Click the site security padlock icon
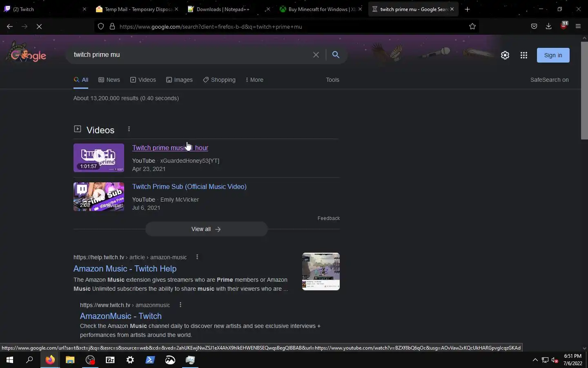Screen dimensions: 588x368 pos(112,27)
